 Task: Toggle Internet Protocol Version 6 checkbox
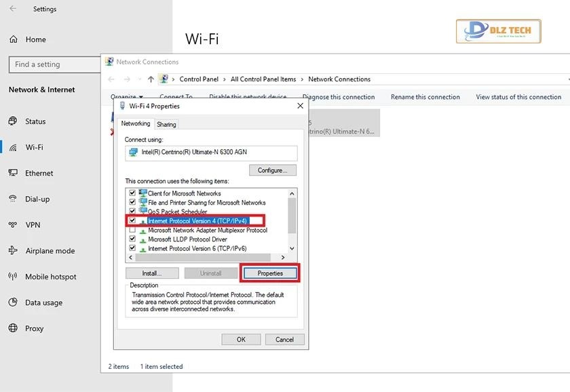point(132,248)
